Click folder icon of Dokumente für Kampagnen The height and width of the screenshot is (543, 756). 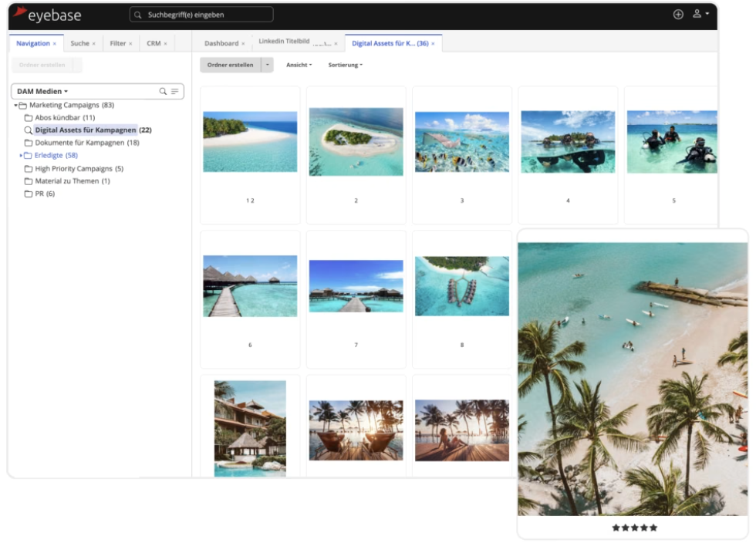click(29, 143)
